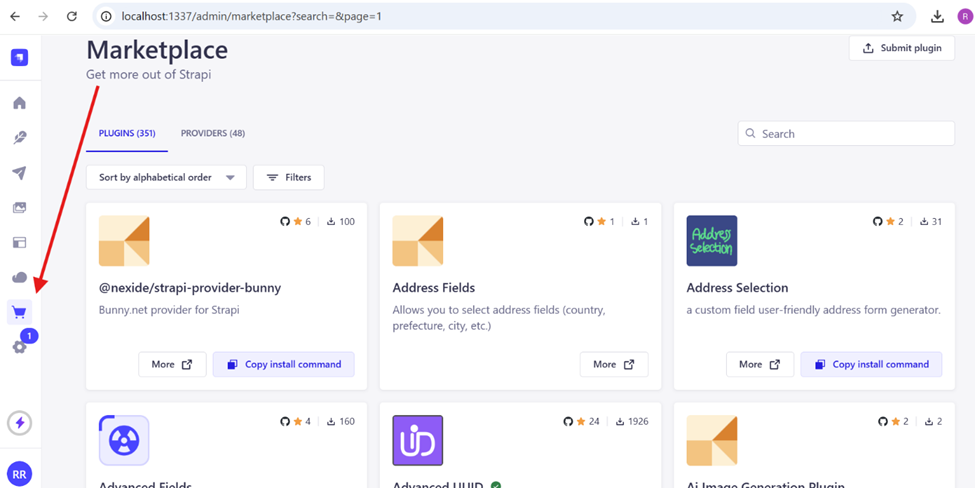Open Content-Type Builder layout icon
Viewport: 975px width, 488px height.
[19, 242]
